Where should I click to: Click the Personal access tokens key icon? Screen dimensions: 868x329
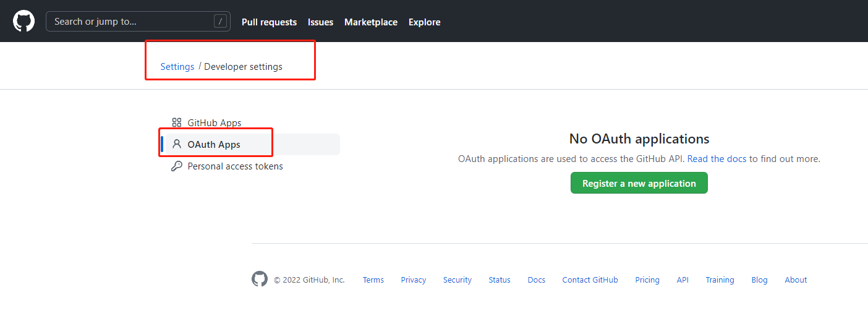click(x=177, y=166)
